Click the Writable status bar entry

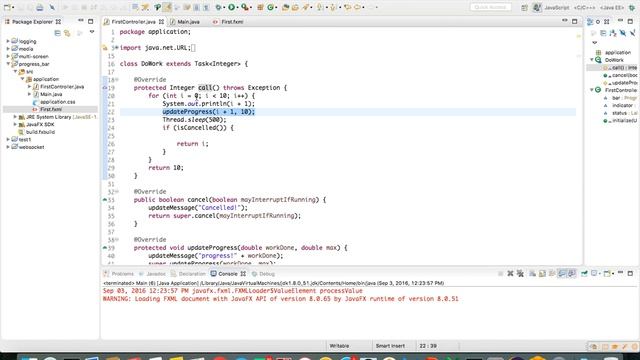[339, 346]
